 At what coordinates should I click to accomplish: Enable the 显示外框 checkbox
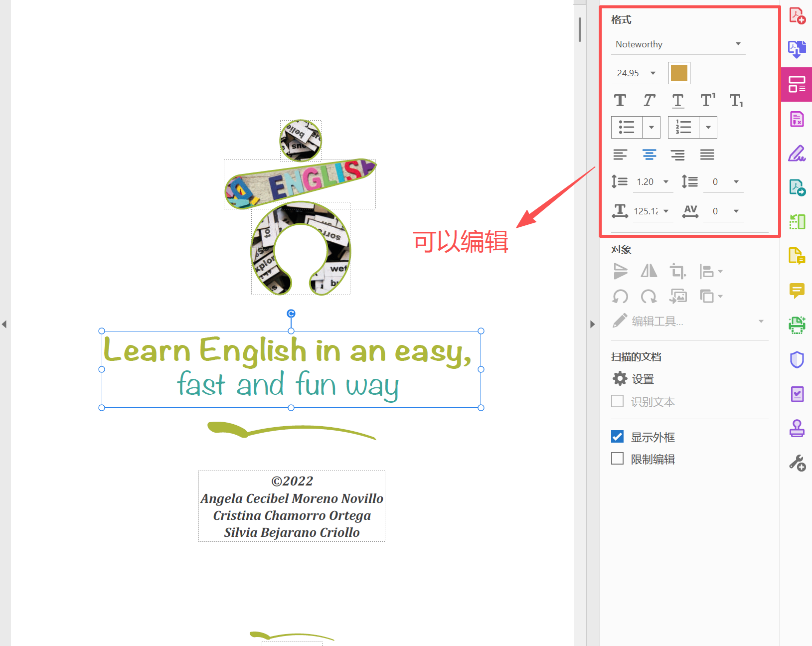tap(617, 437)
